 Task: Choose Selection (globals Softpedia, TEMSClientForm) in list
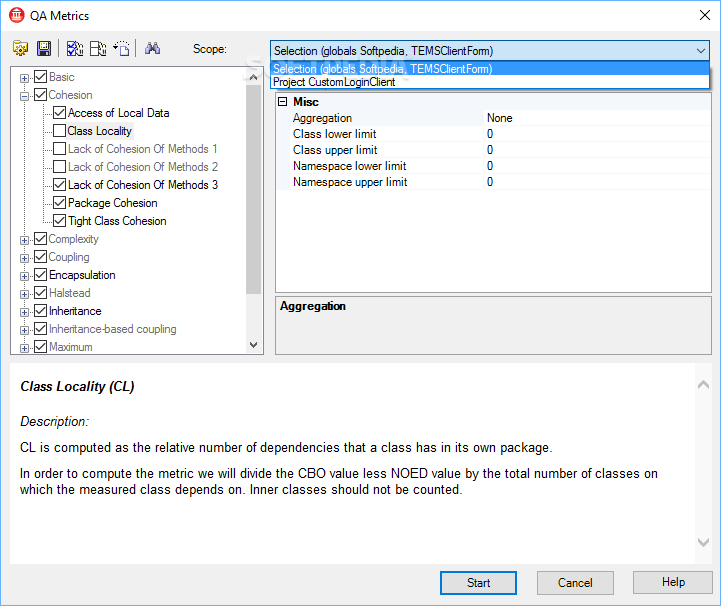pyautogui.click(x=490, y=69)
